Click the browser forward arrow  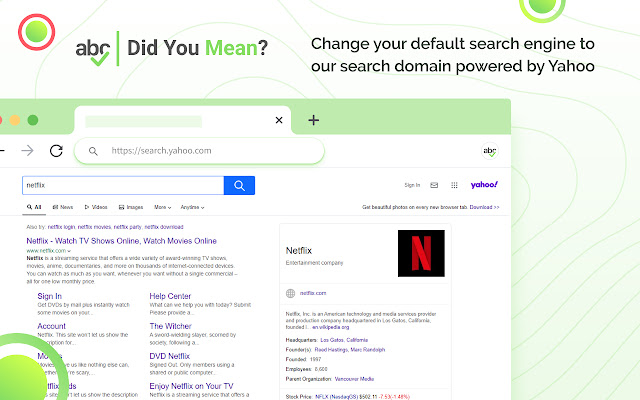28,151
